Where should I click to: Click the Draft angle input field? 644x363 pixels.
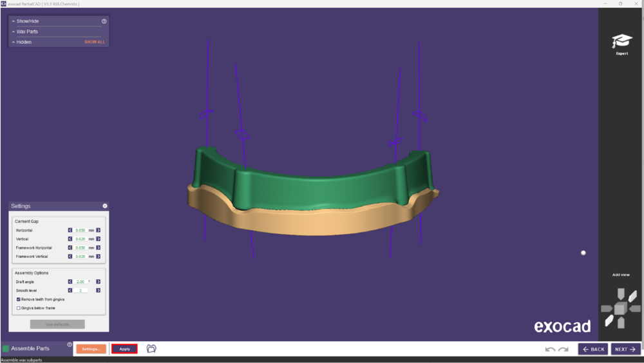(x=80, y=282)
